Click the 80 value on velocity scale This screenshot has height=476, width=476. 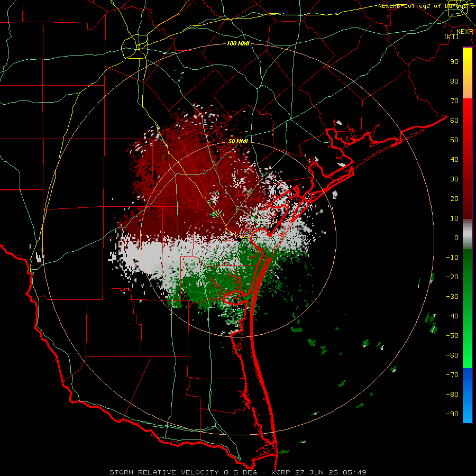(x=454, y=81)
